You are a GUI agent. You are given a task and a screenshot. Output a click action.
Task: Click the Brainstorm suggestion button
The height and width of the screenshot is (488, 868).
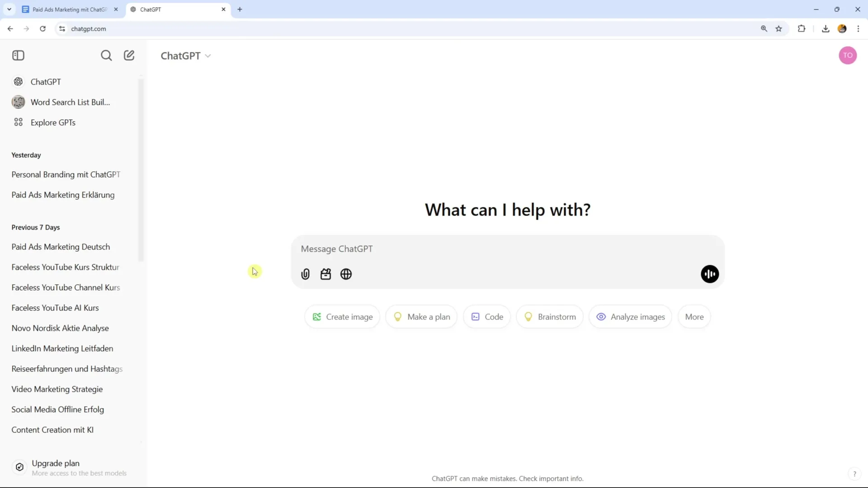[550, 317]
